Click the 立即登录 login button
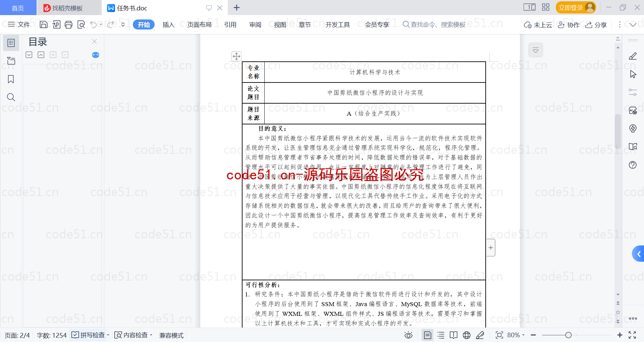 tap(576, 7)
